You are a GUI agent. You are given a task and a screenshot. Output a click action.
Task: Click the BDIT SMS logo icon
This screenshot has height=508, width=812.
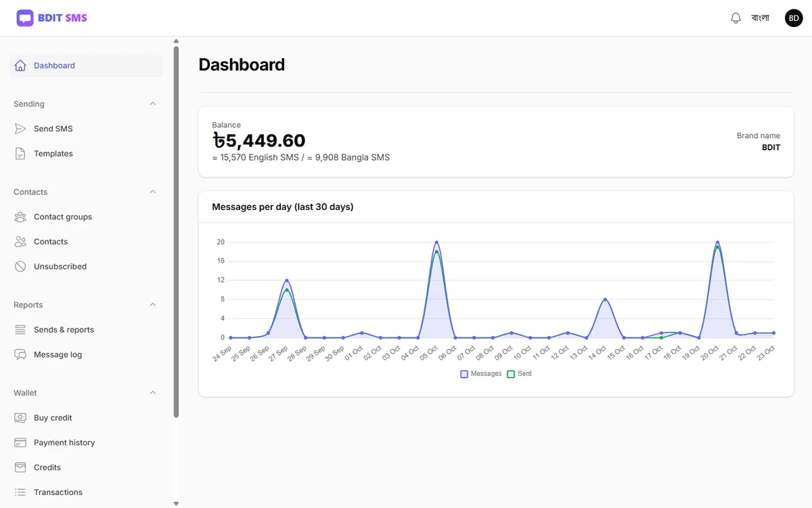tap(25, 18)
